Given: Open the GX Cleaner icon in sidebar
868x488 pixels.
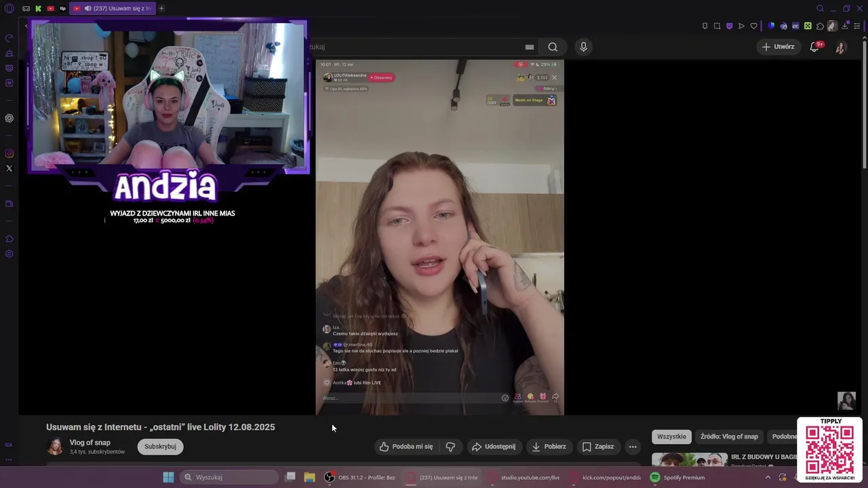Looking at the screenshot, I should [9, 53].
